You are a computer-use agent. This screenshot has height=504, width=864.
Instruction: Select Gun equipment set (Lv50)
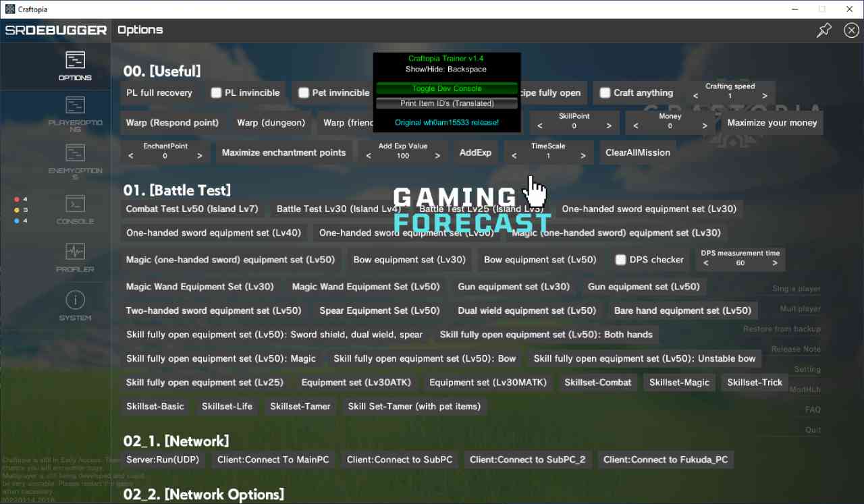644,287
